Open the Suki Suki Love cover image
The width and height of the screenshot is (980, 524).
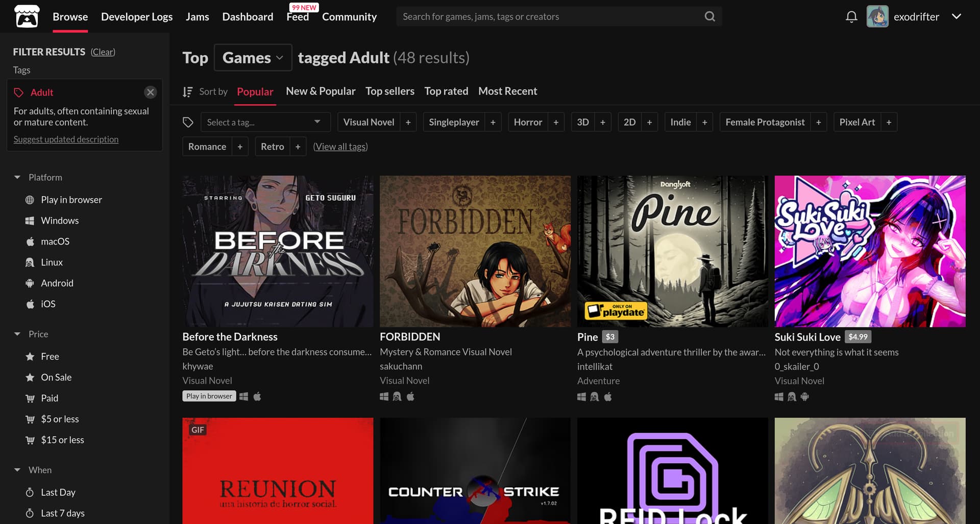click(x=870, y=251)
